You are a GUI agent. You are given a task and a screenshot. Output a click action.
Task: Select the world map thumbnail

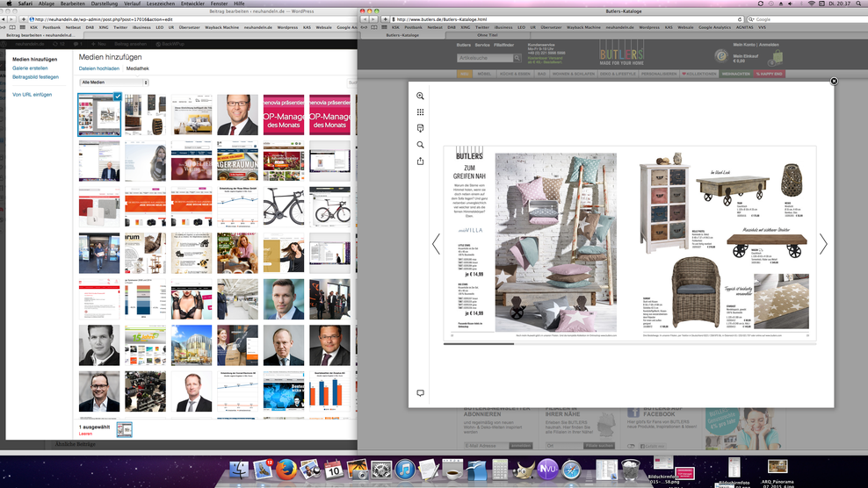[284, 391]
